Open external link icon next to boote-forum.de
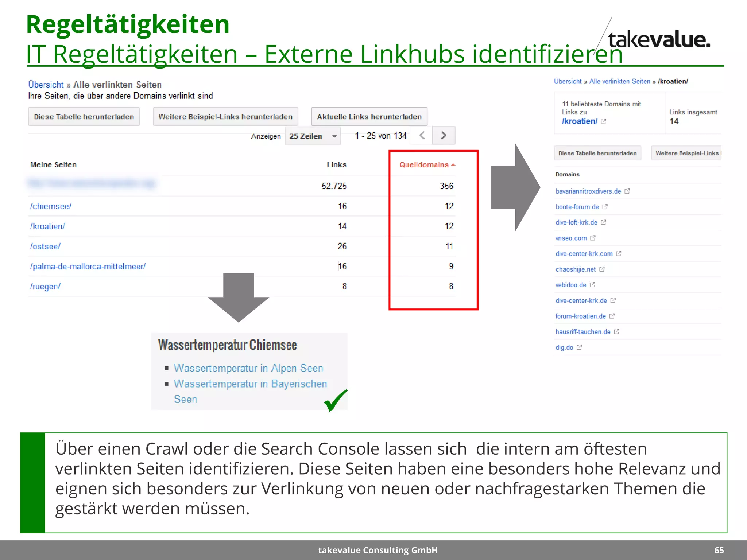 (x=605, y=207)
